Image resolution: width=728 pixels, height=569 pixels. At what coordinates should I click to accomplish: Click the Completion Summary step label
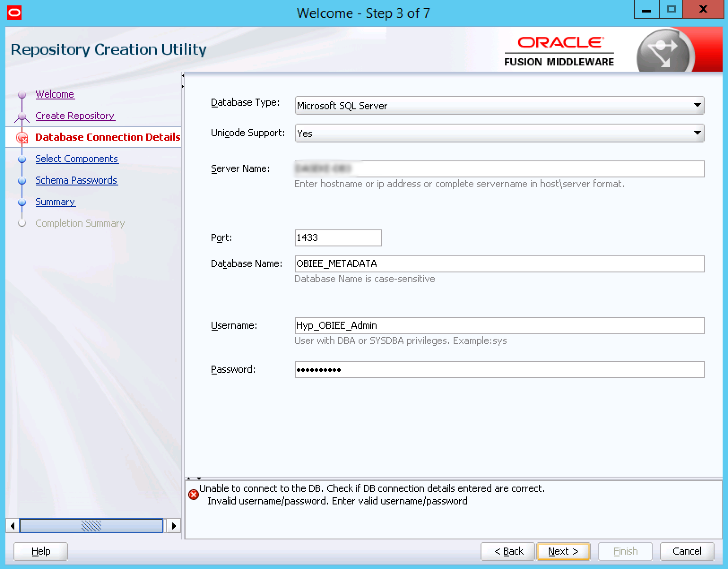(x=80, y=223)
